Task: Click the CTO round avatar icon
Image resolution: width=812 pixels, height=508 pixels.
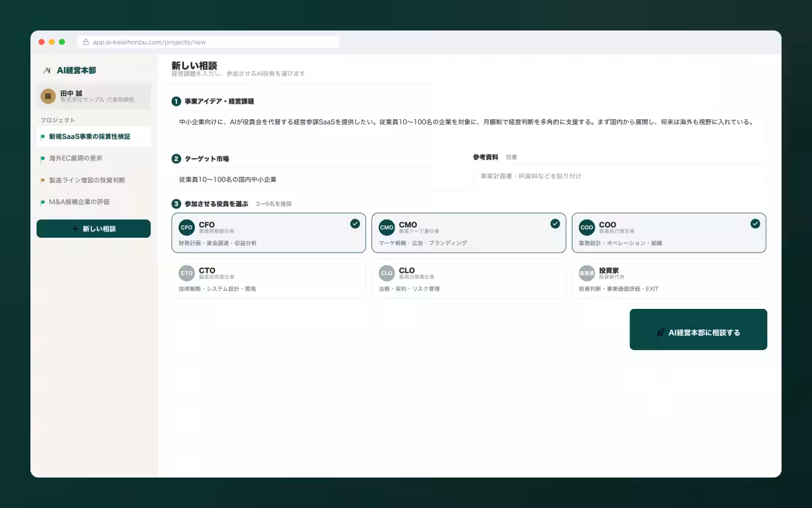Action: [x=187, y=274]
